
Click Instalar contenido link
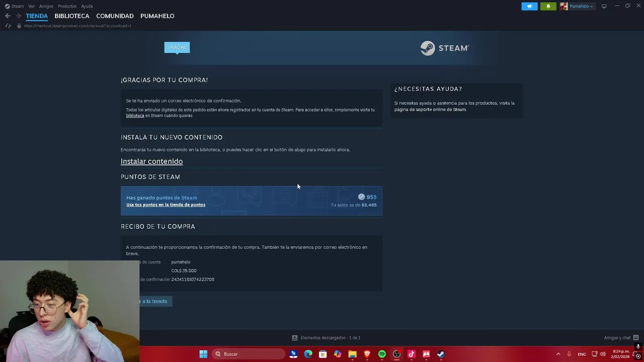coord(151,161)
